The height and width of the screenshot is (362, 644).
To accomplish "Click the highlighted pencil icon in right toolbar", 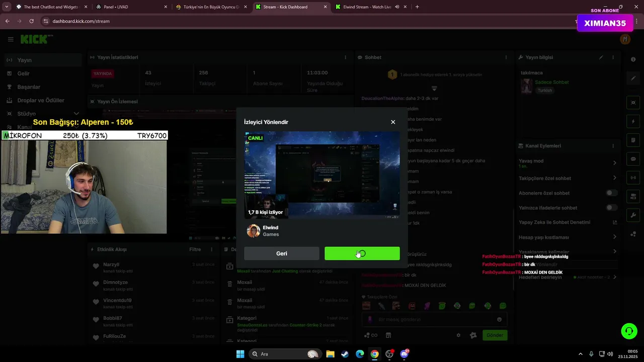I will coord(633,78).
